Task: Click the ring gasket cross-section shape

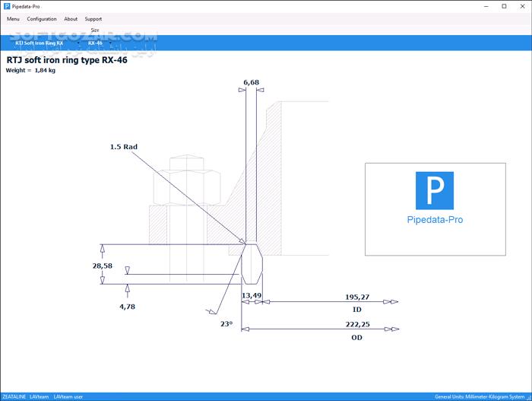Action: tap(252, 264)
